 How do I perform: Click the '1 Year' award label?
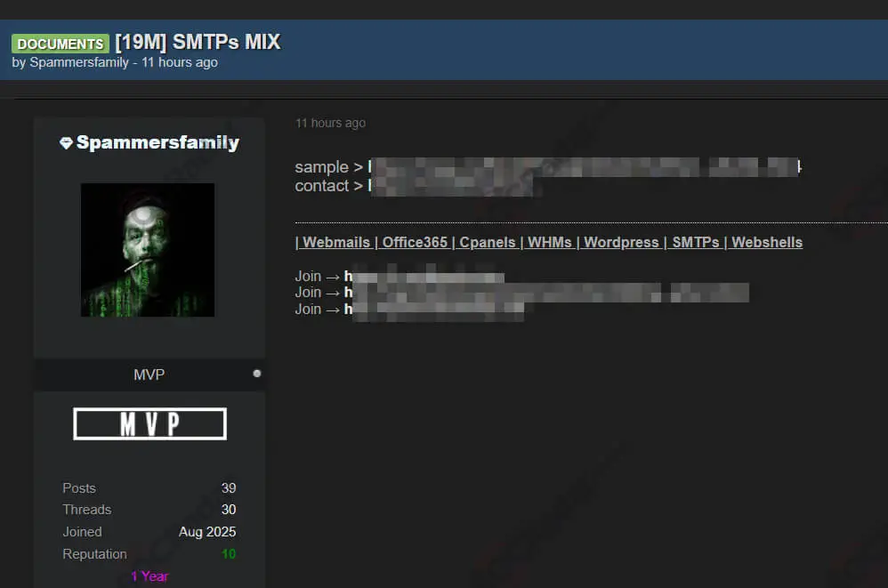pyautogui.click(x=149, y=576)
